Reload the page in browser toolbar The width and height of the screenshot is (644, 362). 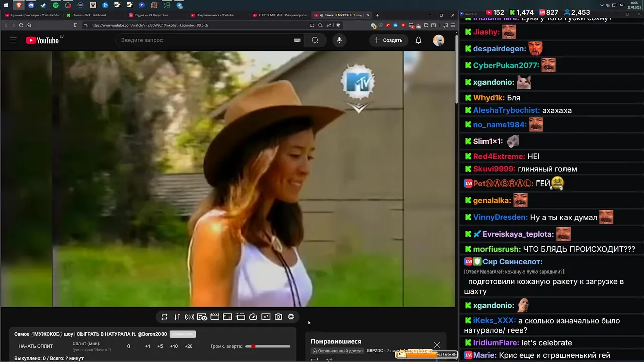[x=21, y=25]
